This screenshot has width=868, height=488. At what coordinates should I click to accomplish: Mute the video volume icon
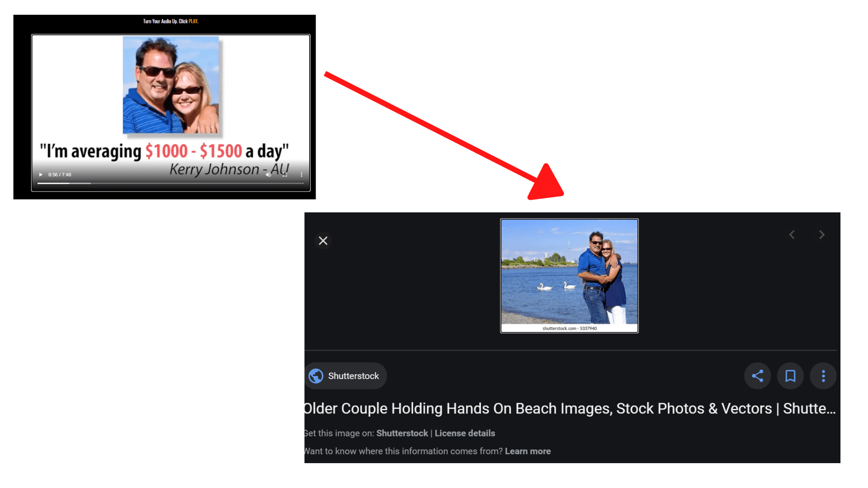click(268, 174)
